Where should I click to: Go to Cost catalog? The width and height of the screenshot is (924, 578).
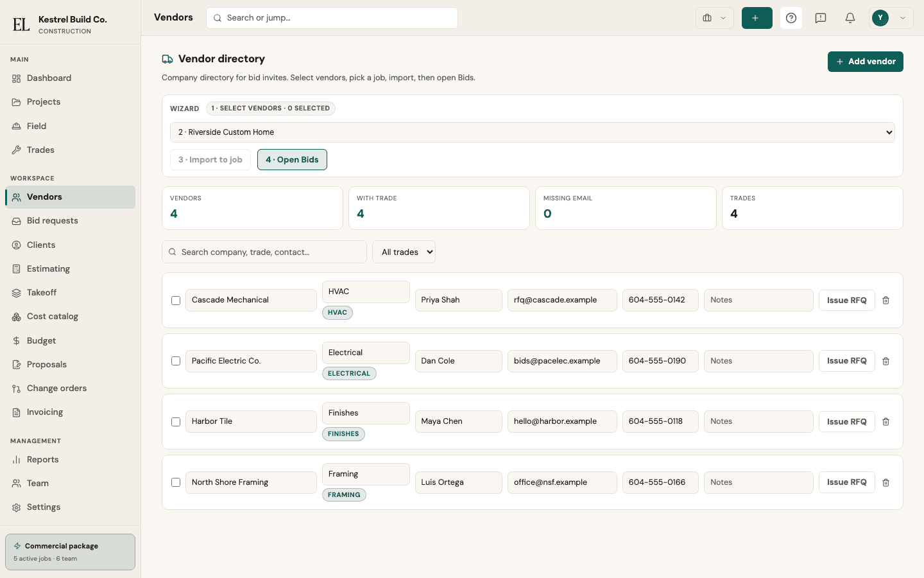(71, 317)
